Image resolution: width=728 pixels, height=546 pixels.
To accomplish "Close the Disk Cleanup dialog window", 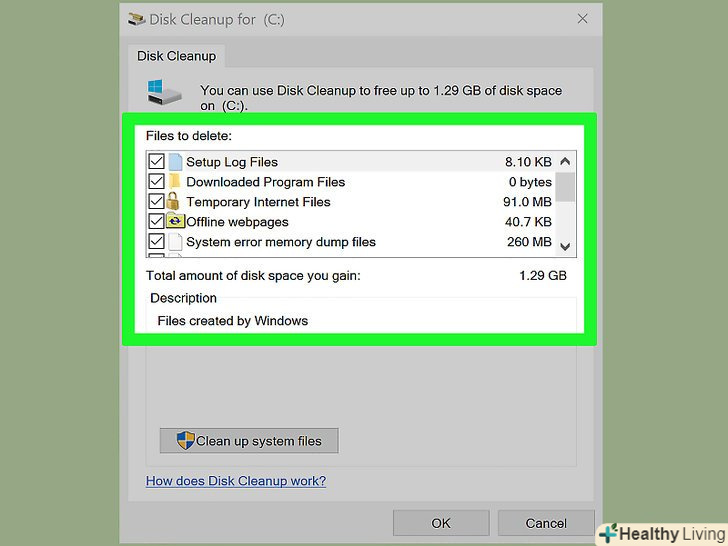I will click(x=583, y=19).
